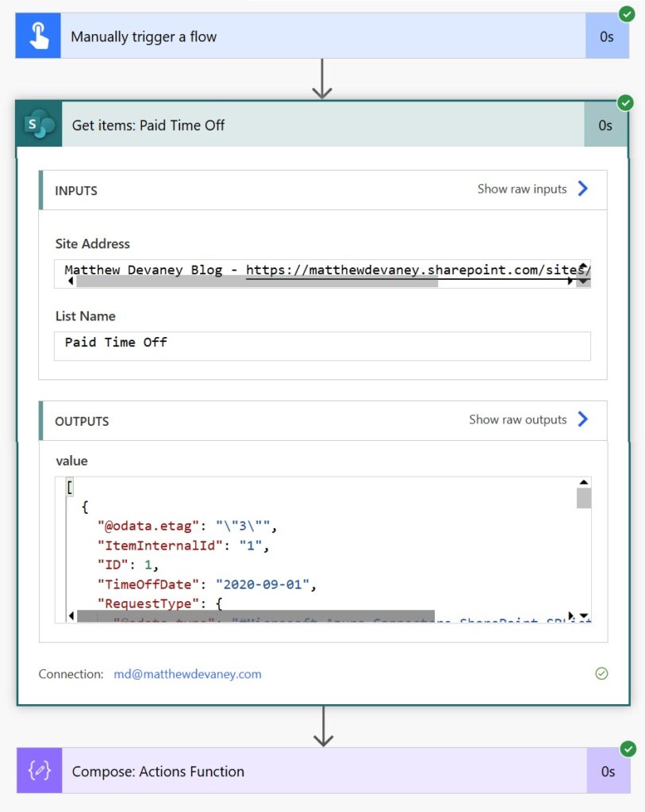Click the 0s duration badge on Get items
Viewport: 645px width, 812px height.
click(x=605, y=125)
